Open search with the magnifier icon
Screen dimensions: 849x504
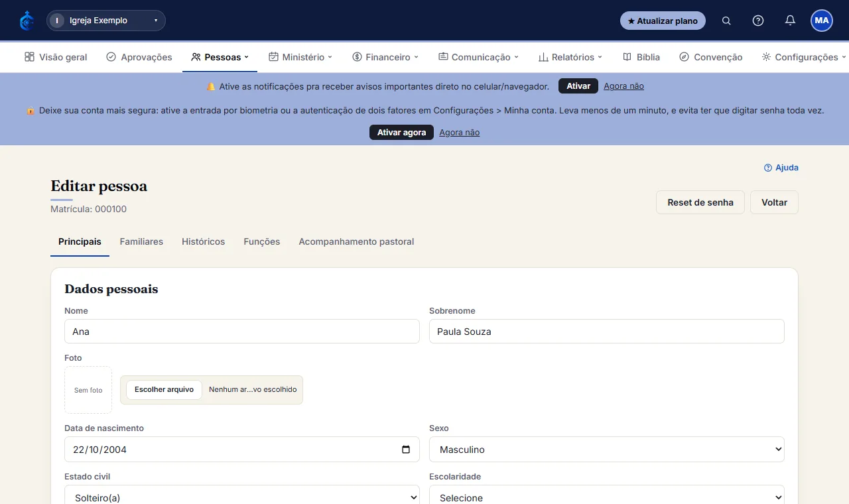726,21
